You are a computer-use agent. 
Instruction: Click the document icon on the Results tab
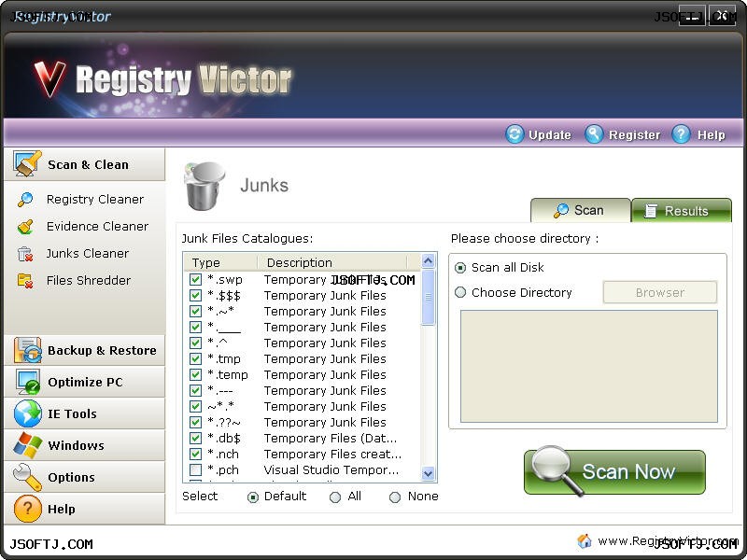point(651,211)
